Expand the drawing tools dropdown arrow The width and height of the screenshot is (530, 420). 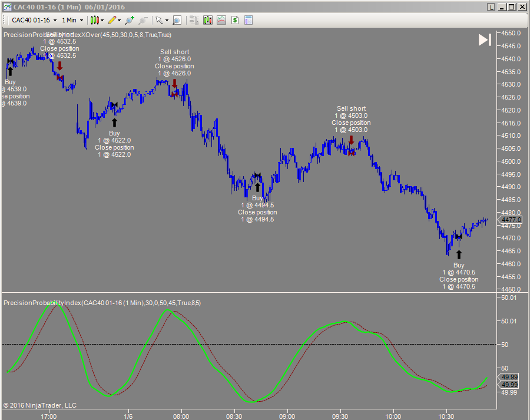coord(118,20)
